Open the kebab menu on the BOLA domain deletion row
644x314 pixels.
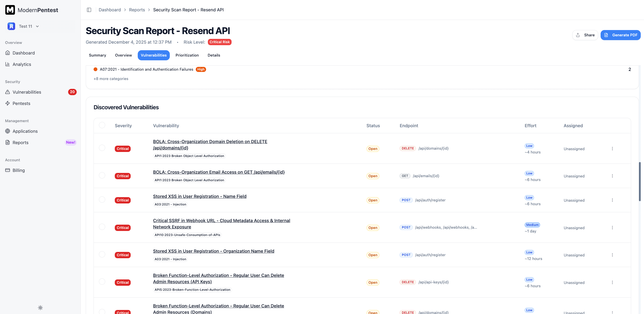click(613, 149)
